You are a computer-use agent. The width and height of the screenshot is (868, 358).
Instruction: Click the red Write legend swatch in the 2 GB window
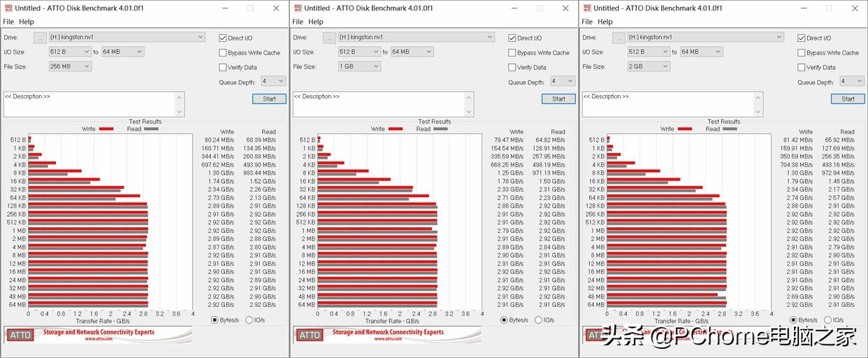tap(685, 129)
